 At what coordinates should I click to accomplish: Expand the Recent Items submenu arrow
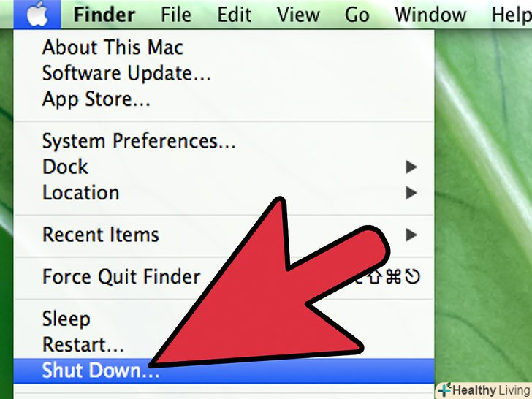point(411,235)
